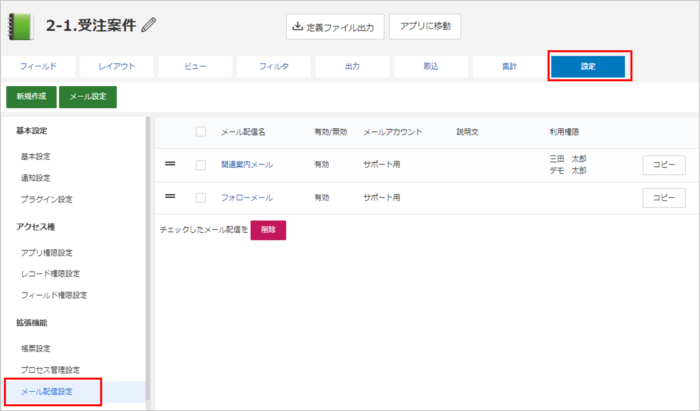Select メール配信設定 in sidebar

47,392
